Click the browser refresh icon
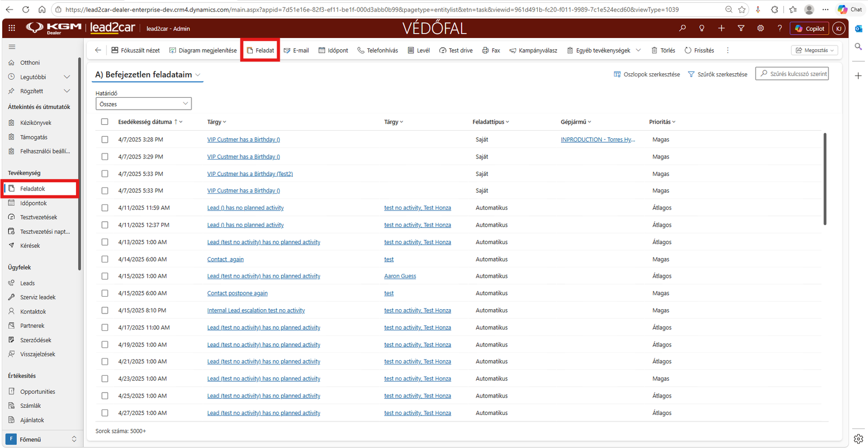 click(x=25, y=9)
